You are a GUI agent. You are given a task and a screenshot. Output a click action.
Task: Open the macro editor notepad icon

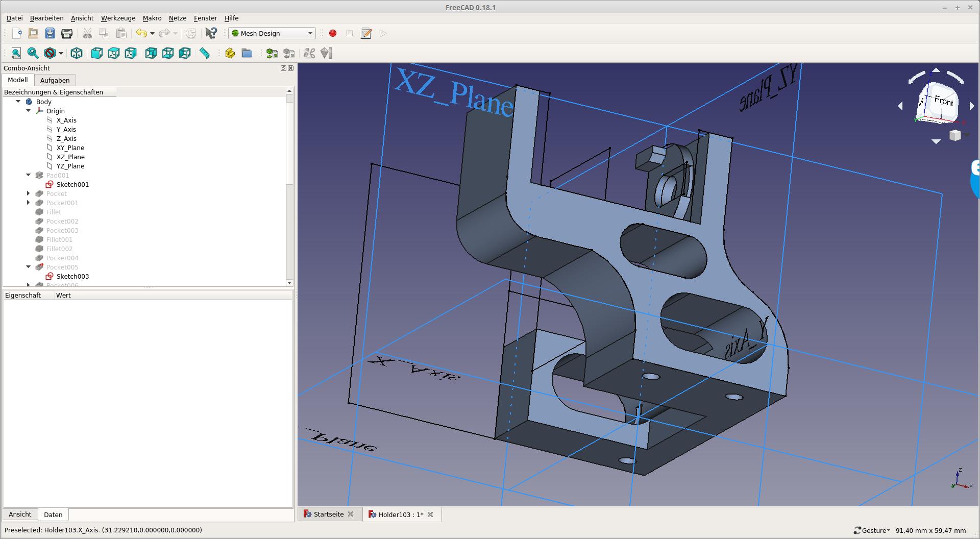click(x=366, y=33)
